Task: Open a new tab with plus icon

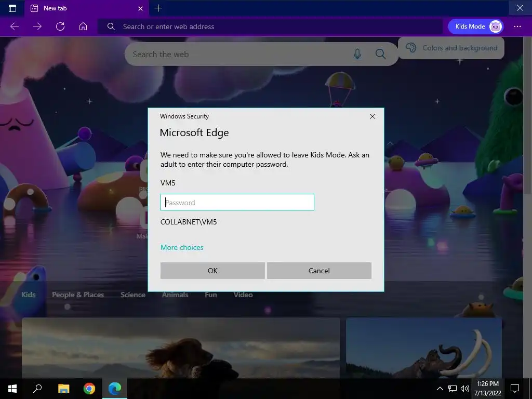Action: coord(158,8)
